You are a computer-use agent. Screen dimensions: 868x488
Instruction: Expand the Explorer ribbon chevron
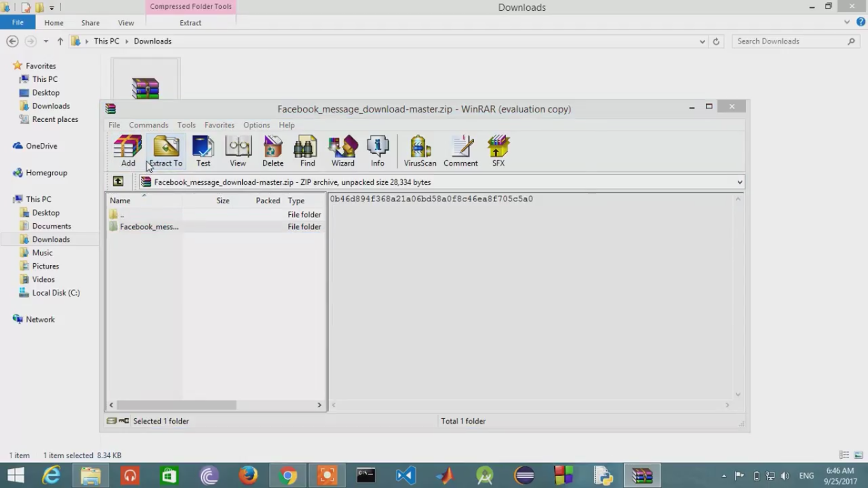[x=847, y=22]
